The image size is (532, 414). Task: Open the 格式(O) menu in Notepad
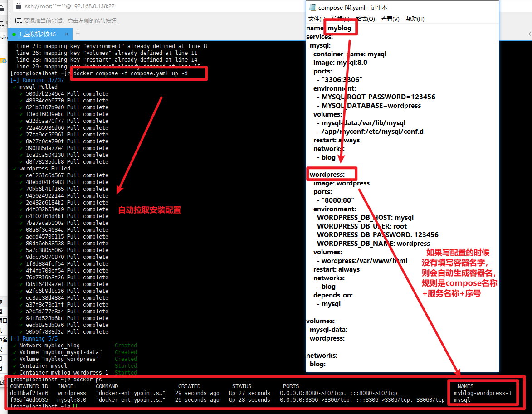(366, 19)
